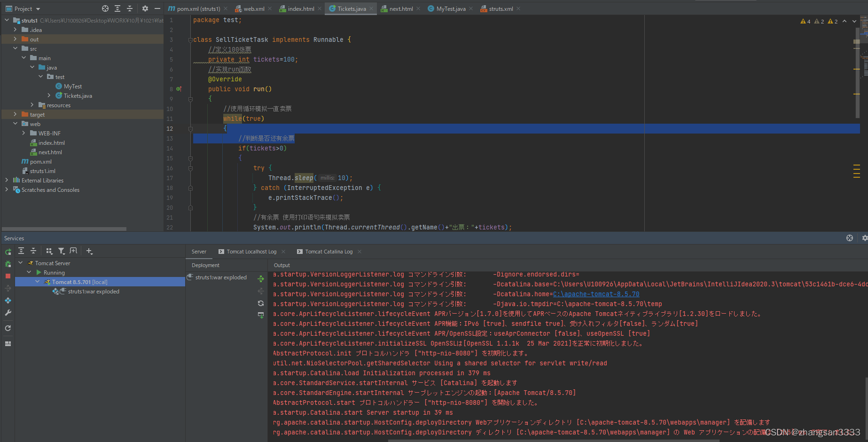Viewport: 868px width, 442px height.
Task: Open the C:\apache-tomcat-8.5.70 link in output
Action: [x=596, y=294]
